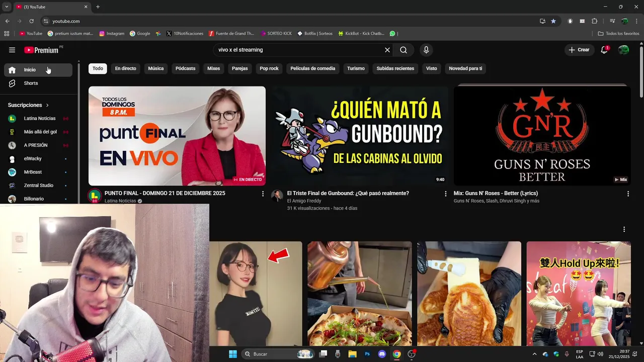
Task: Clear the search box with the X
Action: tap(387, 50)
